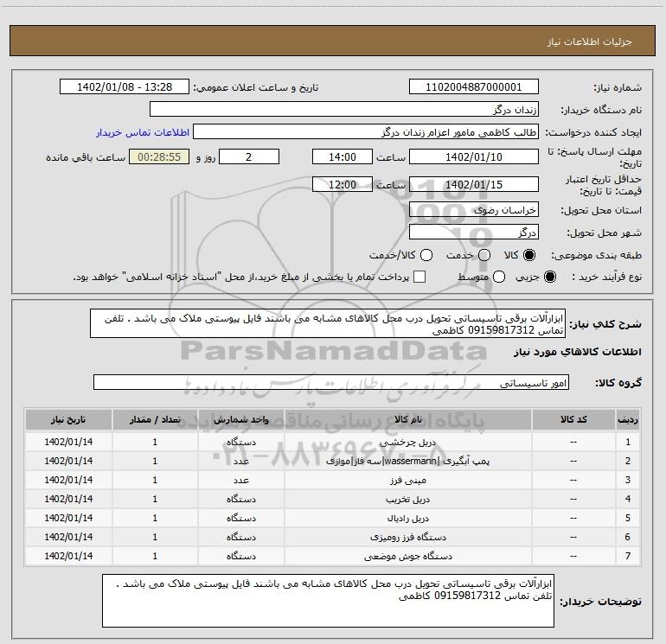Image resolution: width=666 pixels, height=644 pixels.
Task: Choose the متوسط purchase type radio
Action: tap(499, 277)
